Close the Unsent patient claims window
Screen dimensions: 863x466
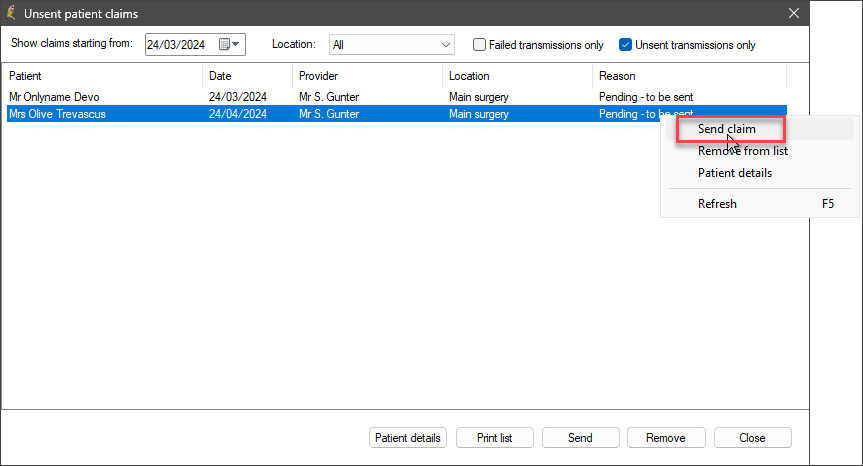click(793, 13)
